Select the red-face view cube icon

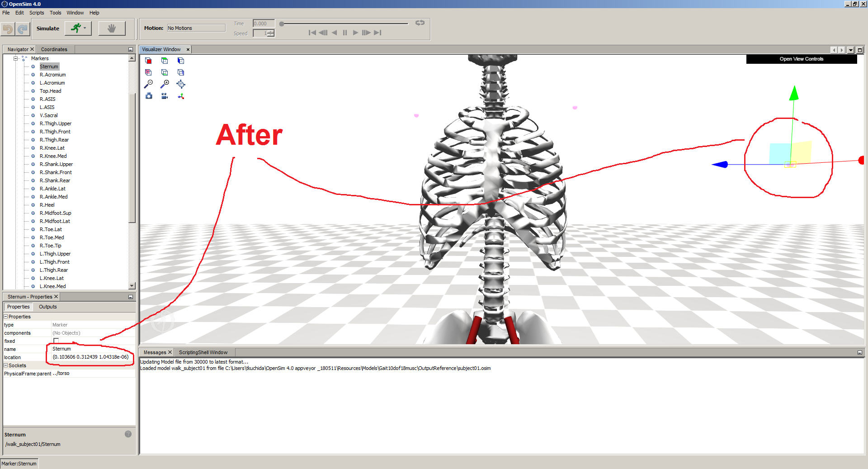pyautogui.click(x=148, y=60)
